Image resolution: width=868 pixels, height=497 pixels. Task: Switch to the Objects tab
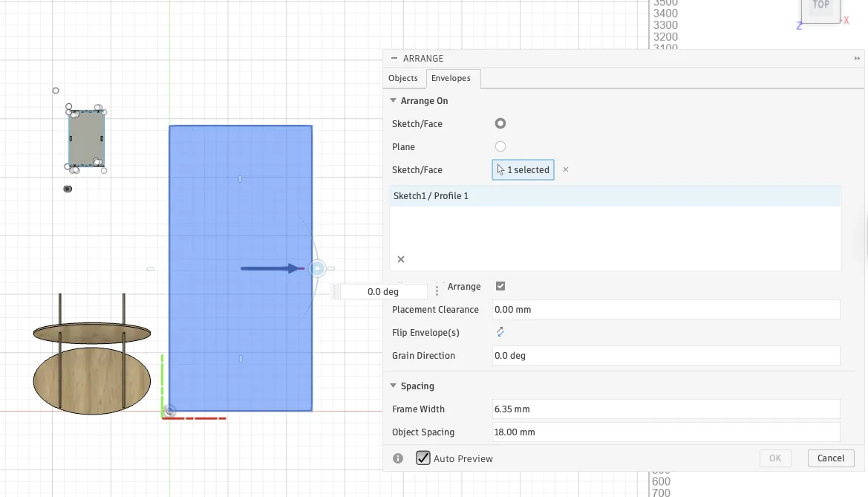403,78
